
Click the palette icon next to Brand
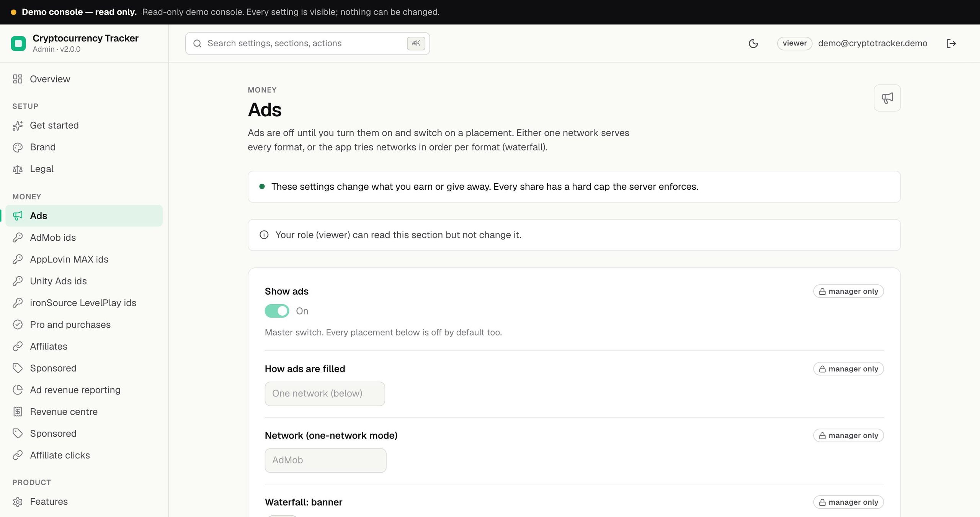tap(18, 147)
